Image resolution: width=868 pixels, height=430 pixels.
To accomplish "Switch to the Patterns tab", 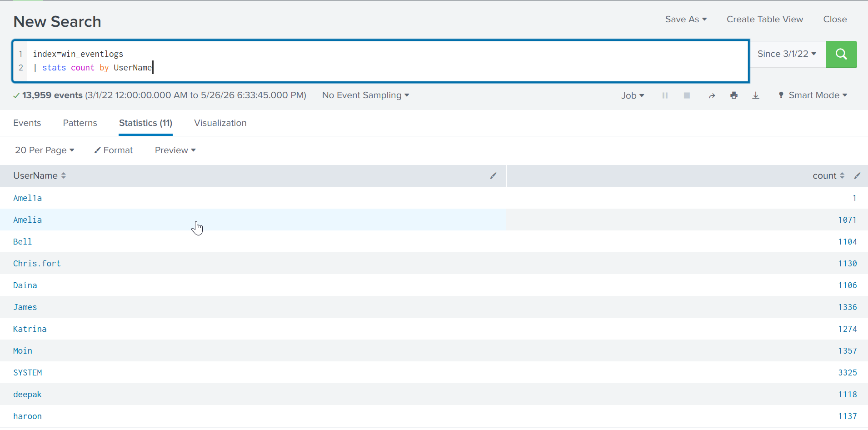I will coord(80,123).
